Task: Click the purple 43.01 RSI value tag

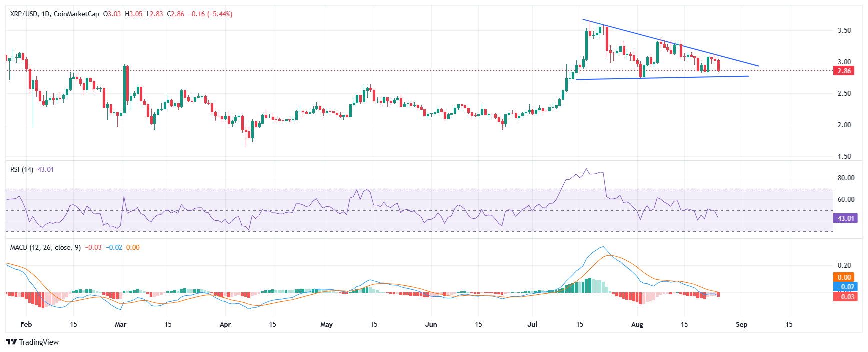Action: point(845,218)
